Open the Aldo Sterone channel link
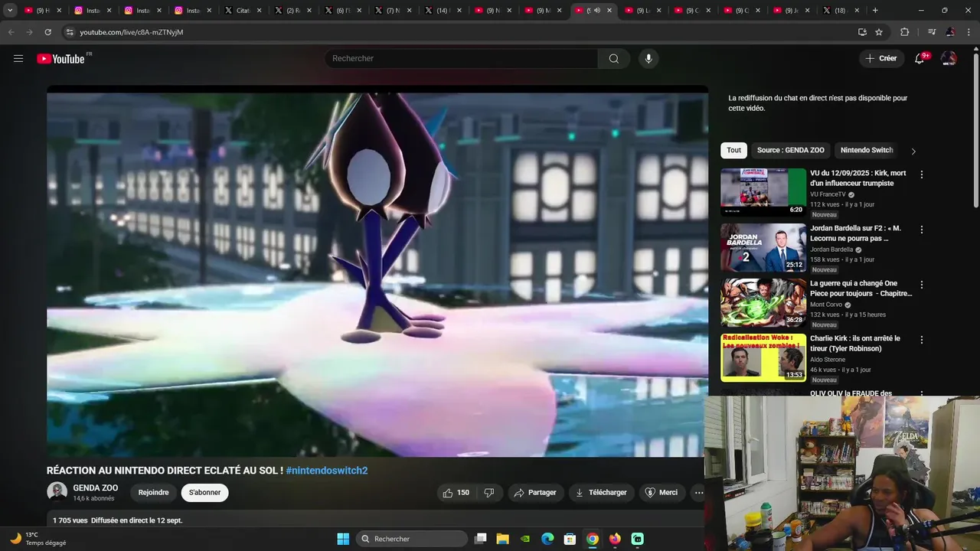Screen dimensions: 980x551 (828, 360)
